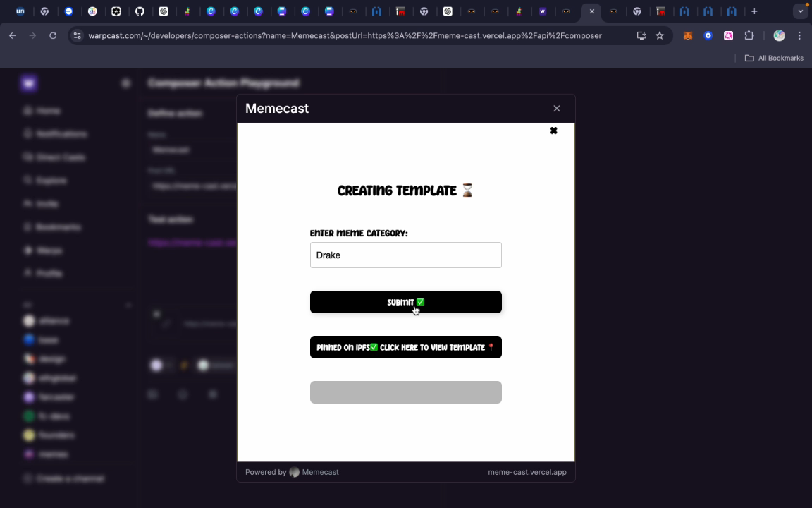Focus the meme category field containing Drake
The height and width of the screenshot is (508, 812).
[x=405, y=255]
